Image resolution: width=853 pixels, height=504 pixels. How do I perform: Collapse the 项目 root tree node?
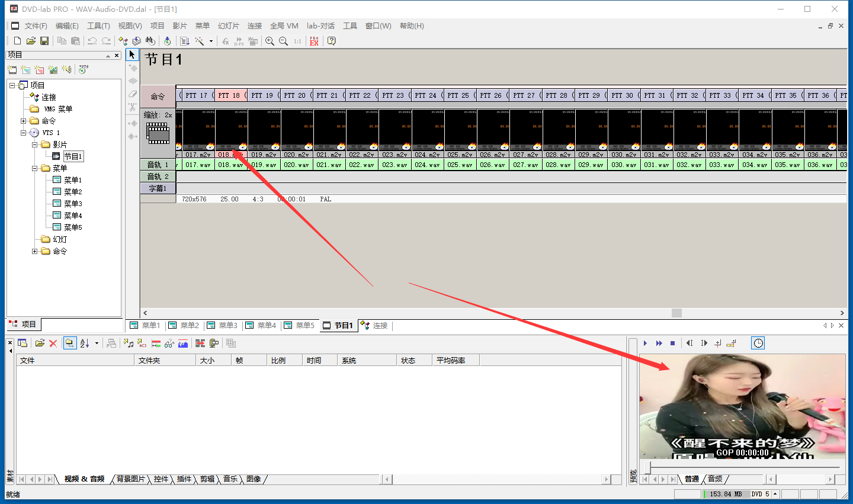[12, 85]
